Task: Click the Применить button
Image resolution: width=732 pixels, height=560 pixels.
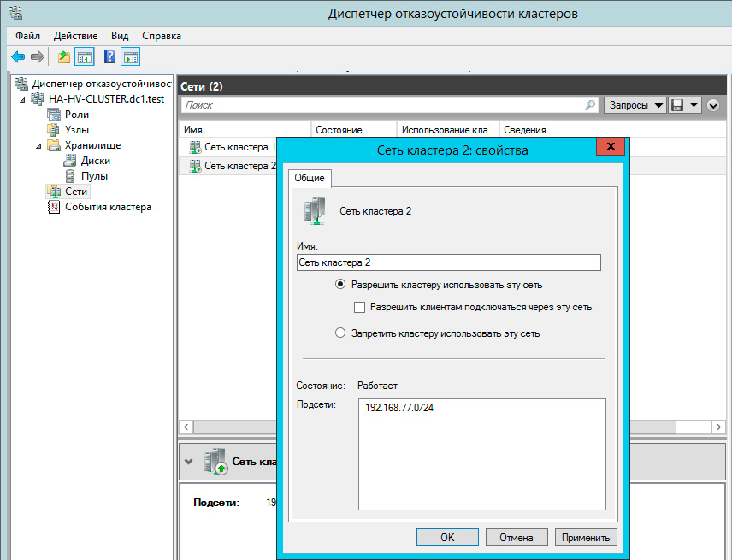Action: pos(586,538)
